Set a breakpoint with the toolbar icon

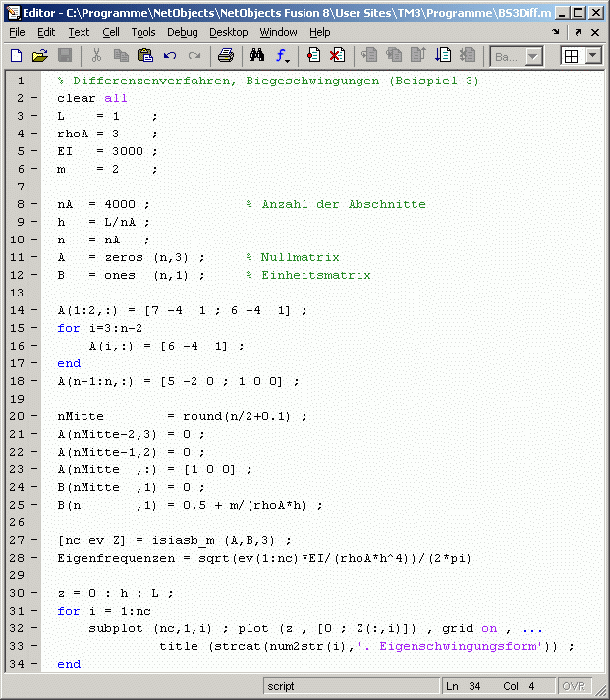tap(314, 56)
